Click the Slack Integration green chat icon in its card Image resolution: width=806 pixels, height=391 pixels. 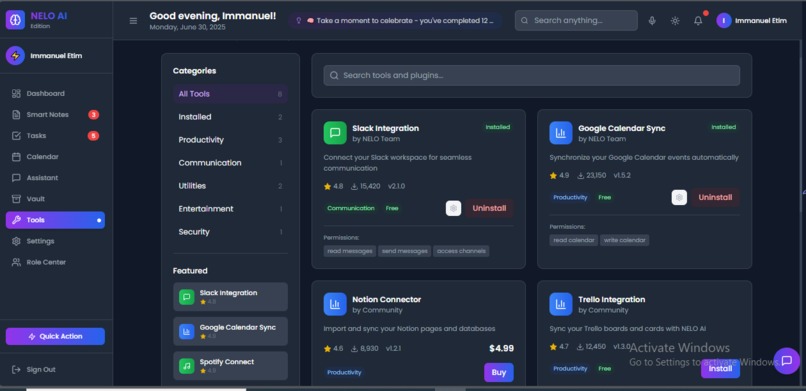coord(335,133)
